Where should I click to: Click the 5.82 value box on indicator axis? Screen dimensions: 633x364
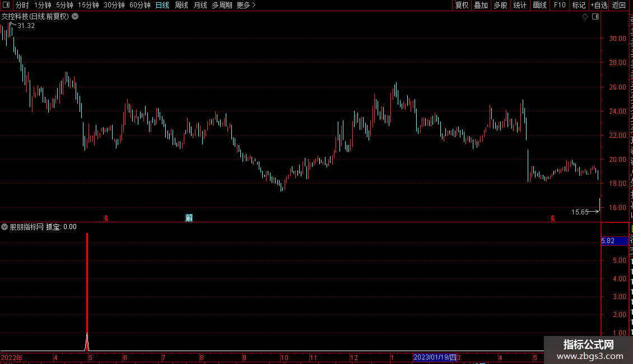tap(615, 240)
